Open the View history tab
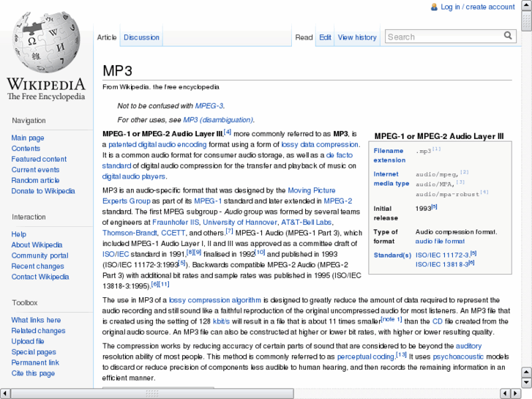 coord(357,37)
